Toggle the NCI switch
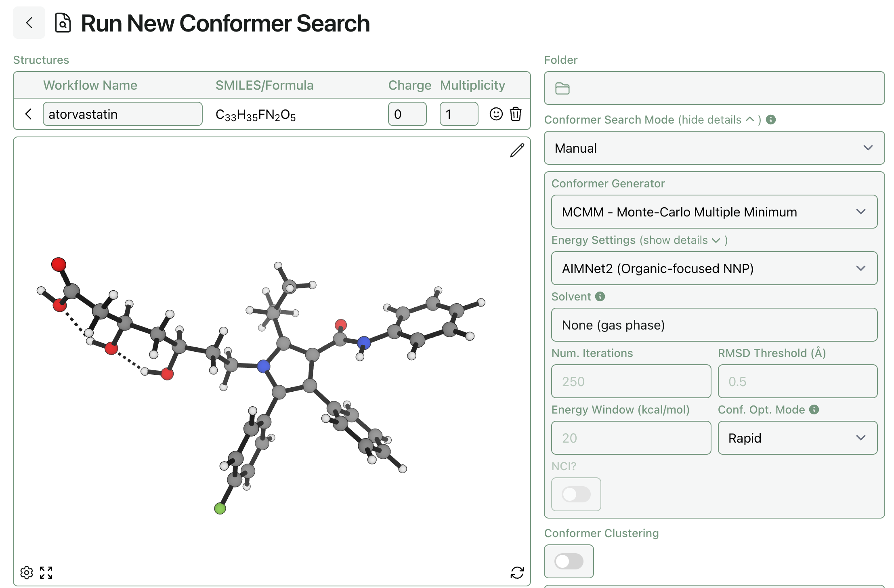This screenshot has height=588, width=894. coord(576,494)
